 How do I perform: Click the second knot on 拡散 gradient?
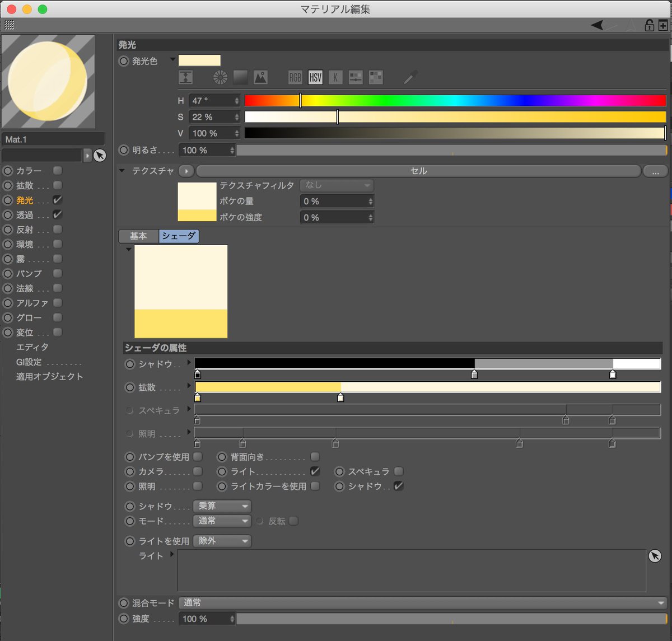tap(340, 397)
